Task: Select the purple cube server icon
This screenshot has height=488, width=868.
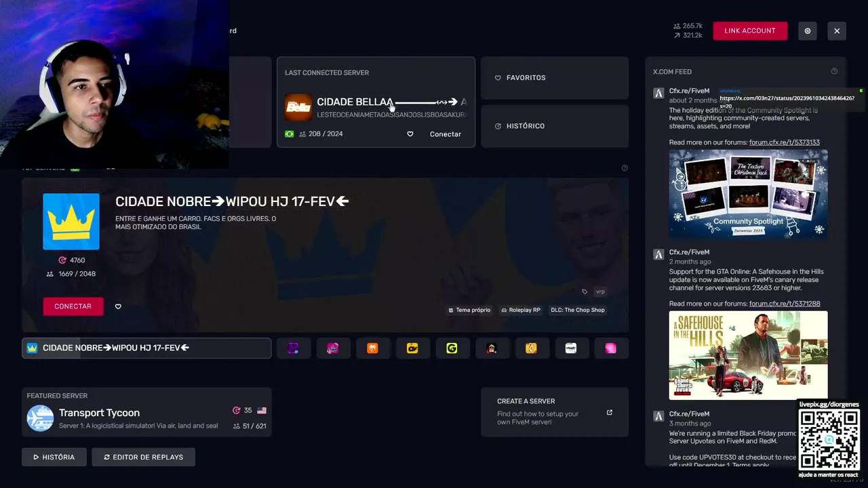Action: tap(294, 348)
